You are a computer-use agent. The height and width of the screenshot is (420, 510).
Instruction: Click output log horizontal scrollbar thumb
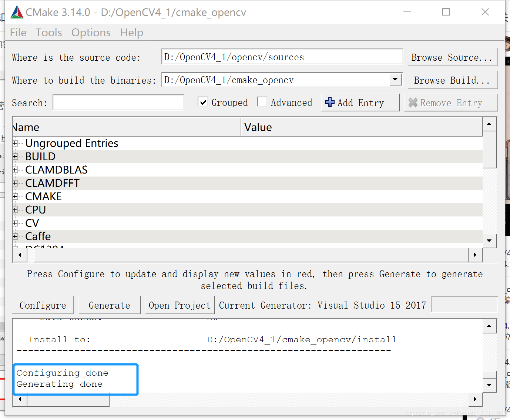pos(68,399)
